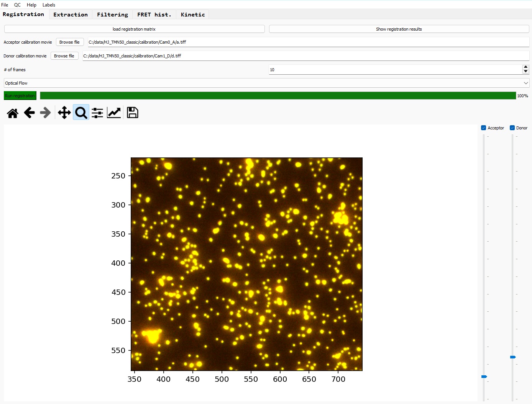The height and width of the screenshot is (404, 532).
Task: Go back to previous plot view
Action: point(29,113)
